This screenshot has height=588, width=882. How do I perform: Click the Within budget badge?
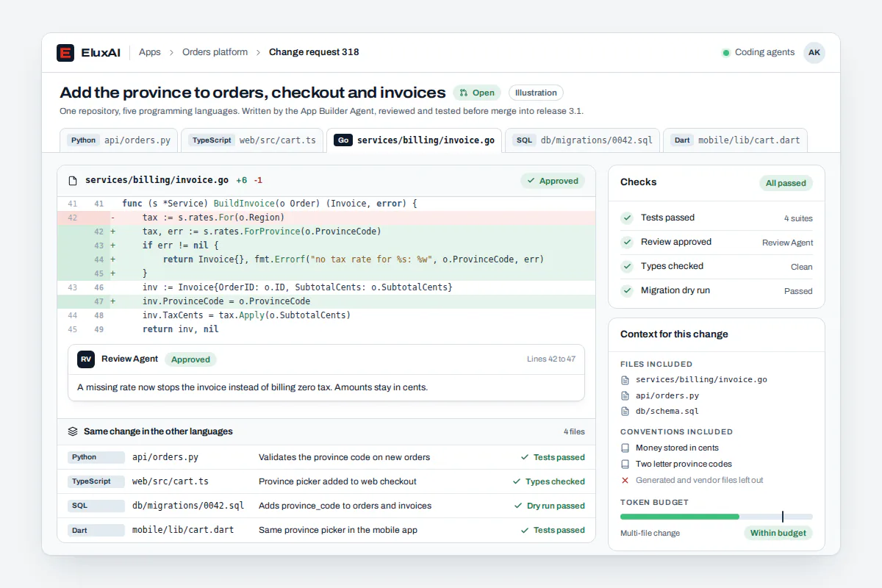[x=778, y=533]
